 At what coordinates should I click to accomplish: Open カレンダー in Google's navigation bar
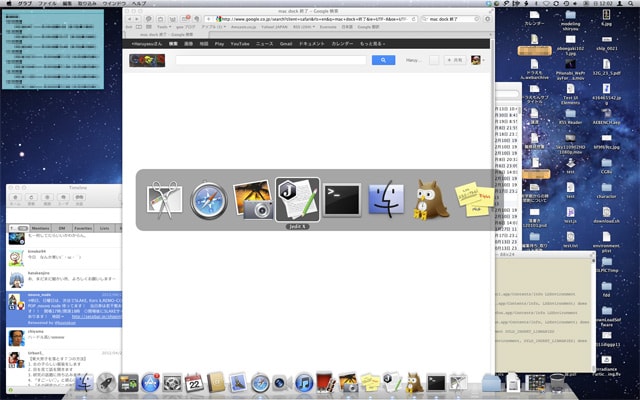(x=342, y=44)
